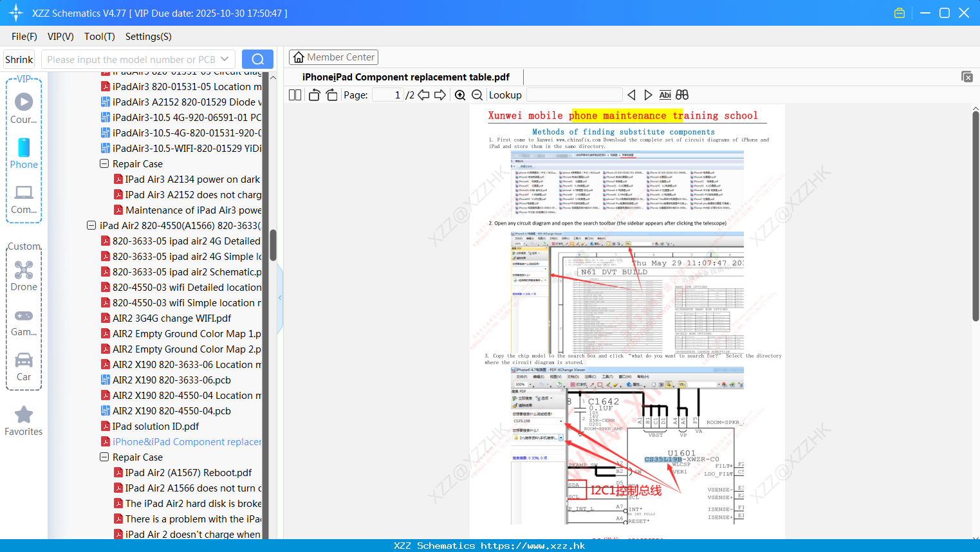
Task: Click the model number or PCB search field
Action: (x=138, y=59)
